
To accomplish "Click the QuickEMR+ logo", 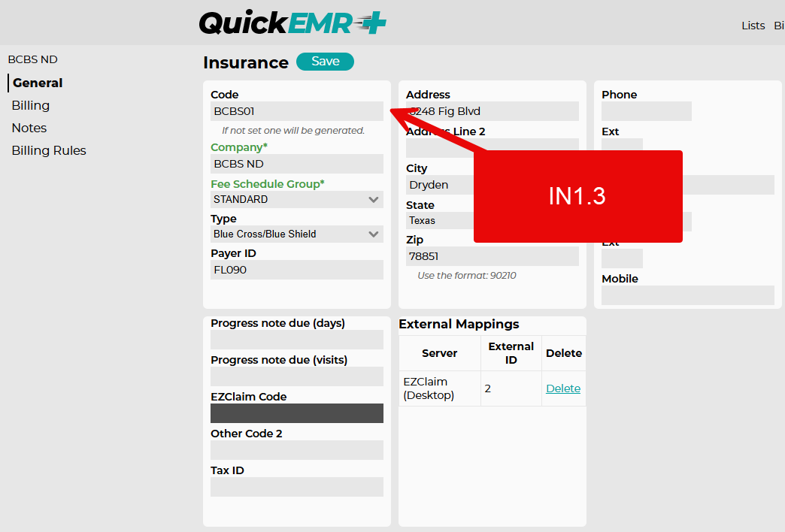I will coord(293,23).
